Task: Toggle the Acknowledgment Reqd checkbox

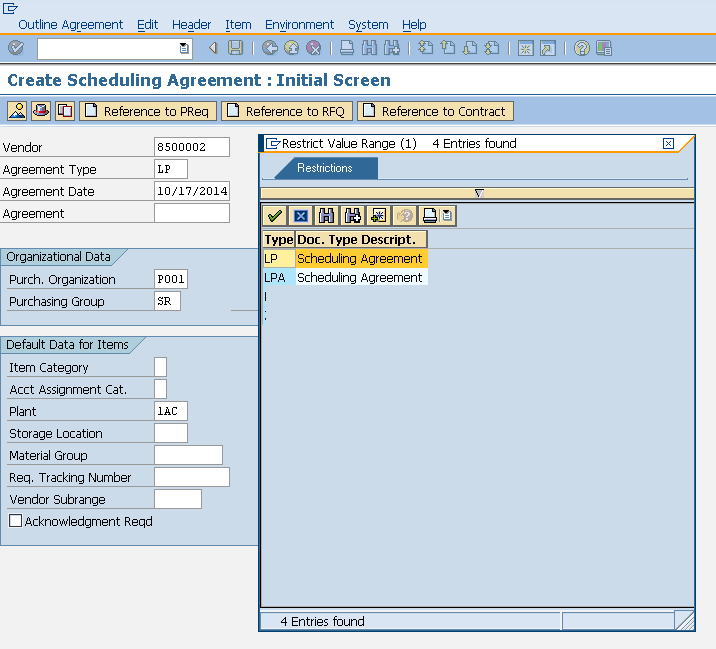Action: click(16, 521)
